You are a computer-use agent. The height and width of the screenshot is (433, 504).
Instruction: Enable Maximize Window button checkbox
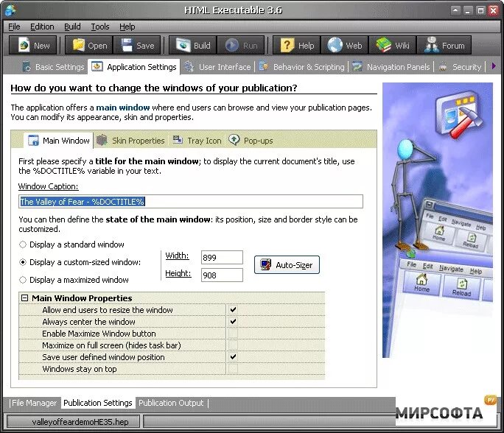coord(234,334)
